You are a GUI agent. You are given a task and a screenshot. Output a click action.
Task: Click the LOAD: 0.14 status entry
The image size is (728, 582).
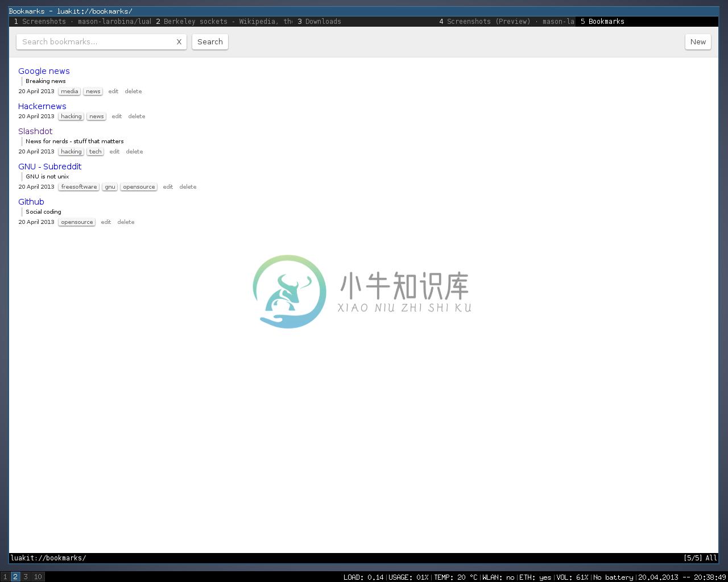click(x=363, y=577)
